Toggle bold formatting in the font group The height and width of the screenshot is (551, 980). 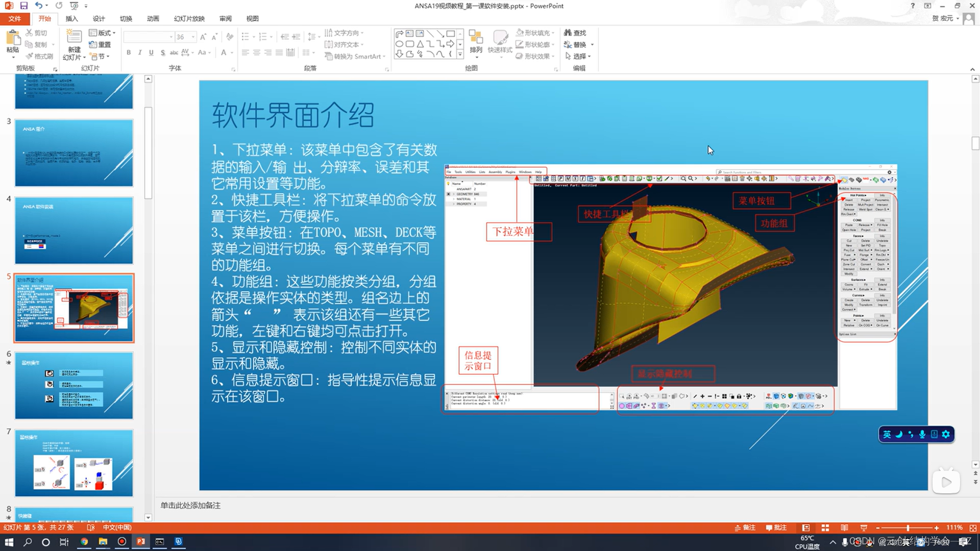[x=129, y=53]
